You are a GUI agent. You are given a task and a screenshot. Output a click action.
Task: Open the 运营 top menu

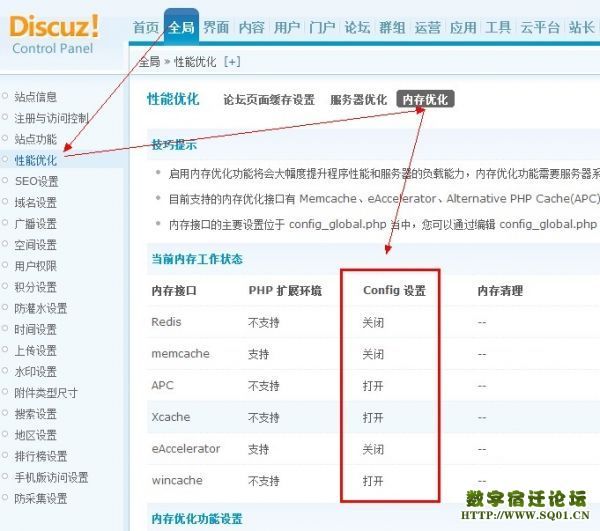tap(428, 28)
